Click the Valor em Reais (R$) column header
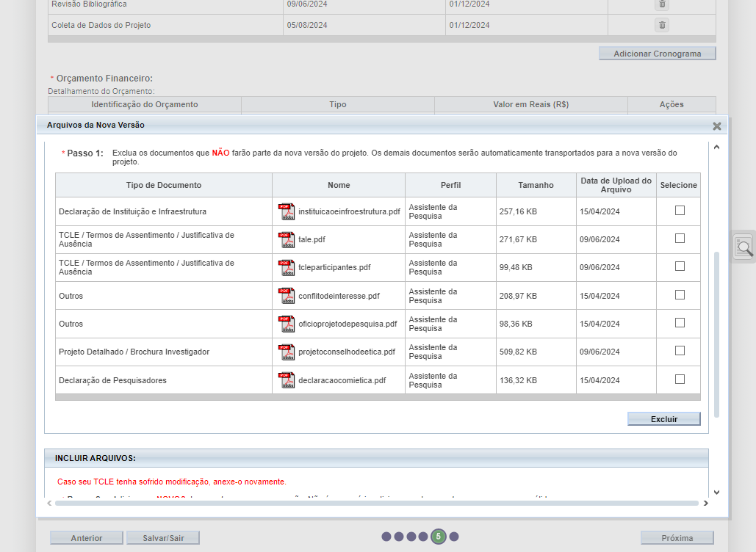 pos(531,104)
